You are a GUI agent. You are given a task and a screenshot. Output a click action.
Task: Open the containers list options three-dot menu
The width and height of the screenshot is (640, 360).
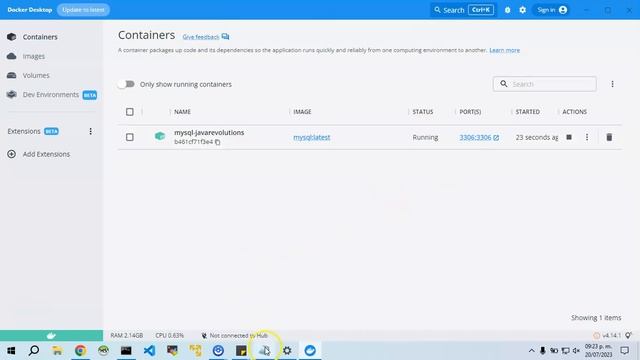coord(612,84)
